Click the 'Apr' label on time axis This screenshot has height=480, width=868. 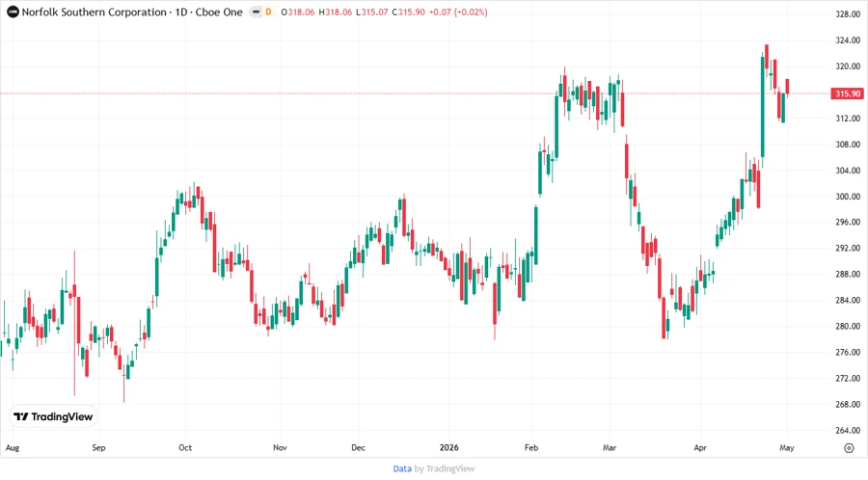[x=700, y=447]
